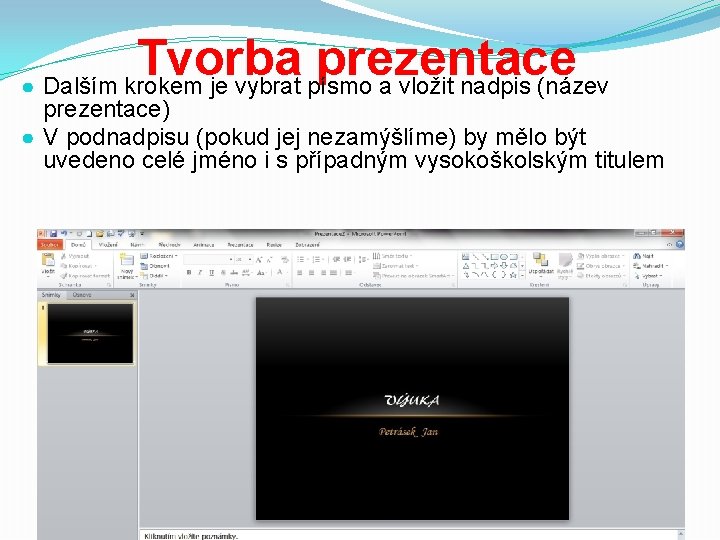The image size is (720, 540).
Task: Close the slides thumbnail pane
Action: tap(132, 295)
